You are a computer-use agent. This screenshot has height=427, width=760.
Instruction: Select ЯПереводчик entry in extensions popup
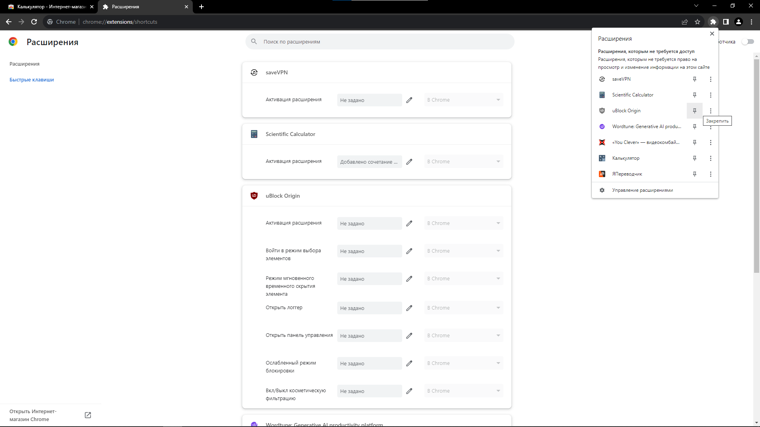(x=639, y=174)
